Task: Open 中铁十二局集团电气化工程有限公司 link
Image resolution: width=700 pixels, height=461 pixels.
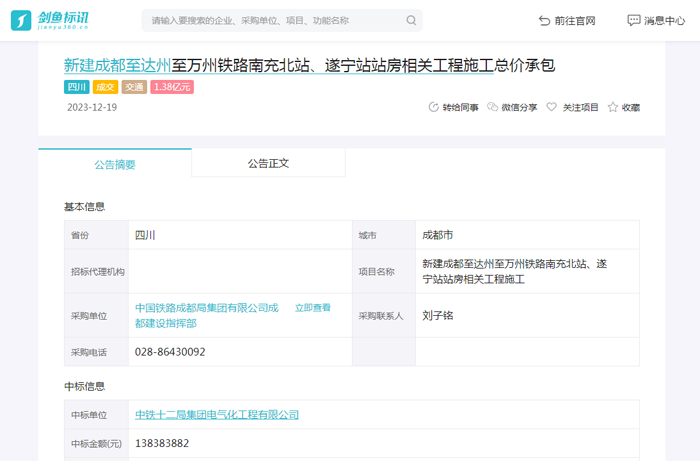Action: pos(217,414)
